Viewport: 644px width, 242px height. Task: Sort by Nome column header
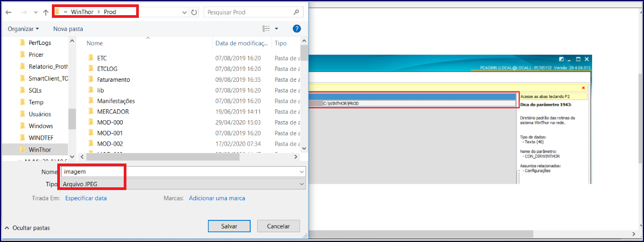[95, 43]
